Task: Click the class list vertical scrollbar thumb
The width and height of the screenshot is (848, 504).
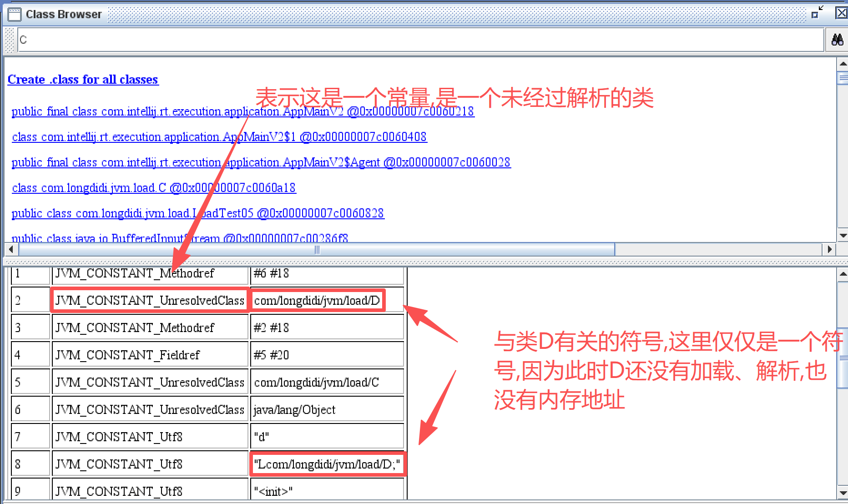Action: [843, 78]
